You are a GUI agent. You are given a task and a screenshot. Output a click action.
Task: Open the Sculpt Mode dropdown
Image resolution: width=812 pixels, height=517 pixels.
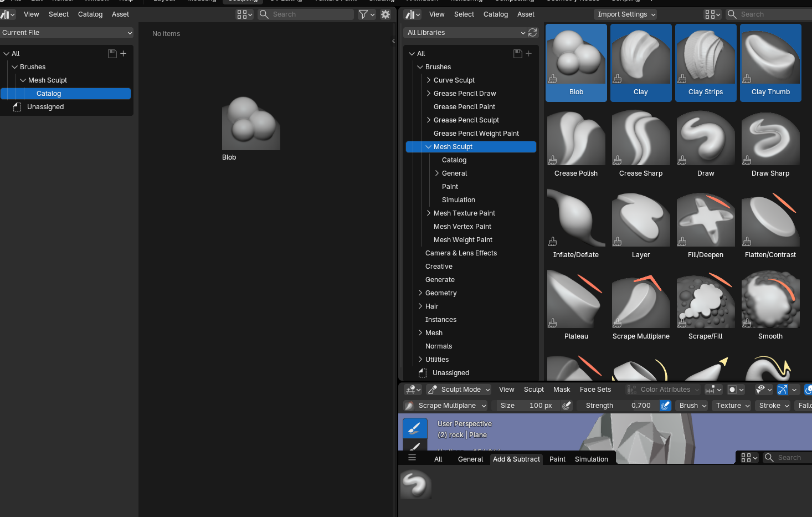(459, 390)
